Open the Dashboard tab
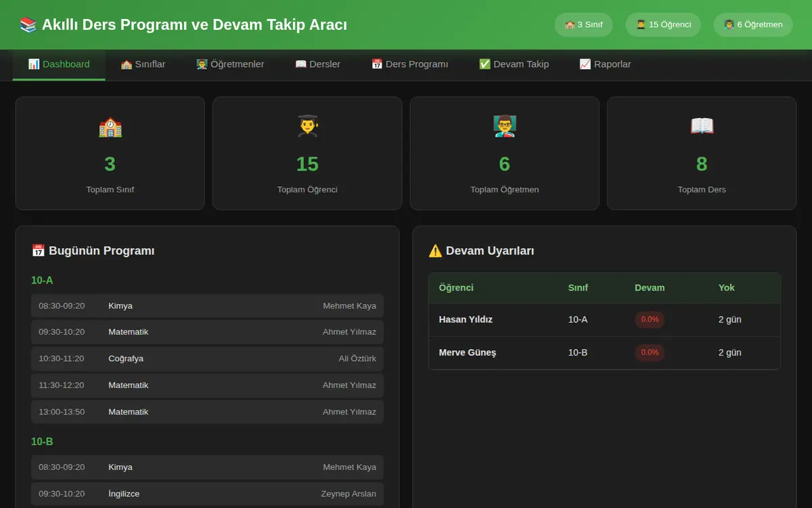812x508 pixels. 59,64
